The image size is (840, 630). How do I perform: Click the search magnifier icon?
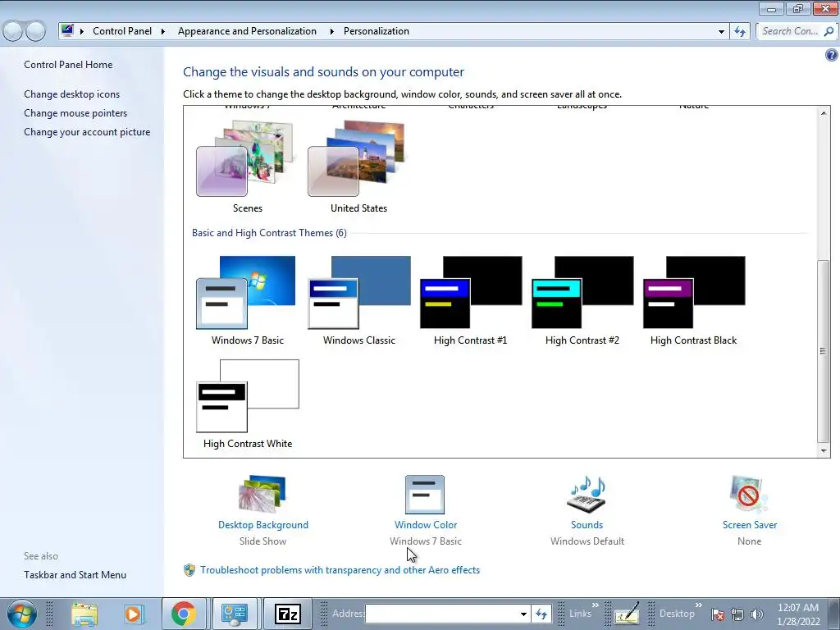click(829, 32)
